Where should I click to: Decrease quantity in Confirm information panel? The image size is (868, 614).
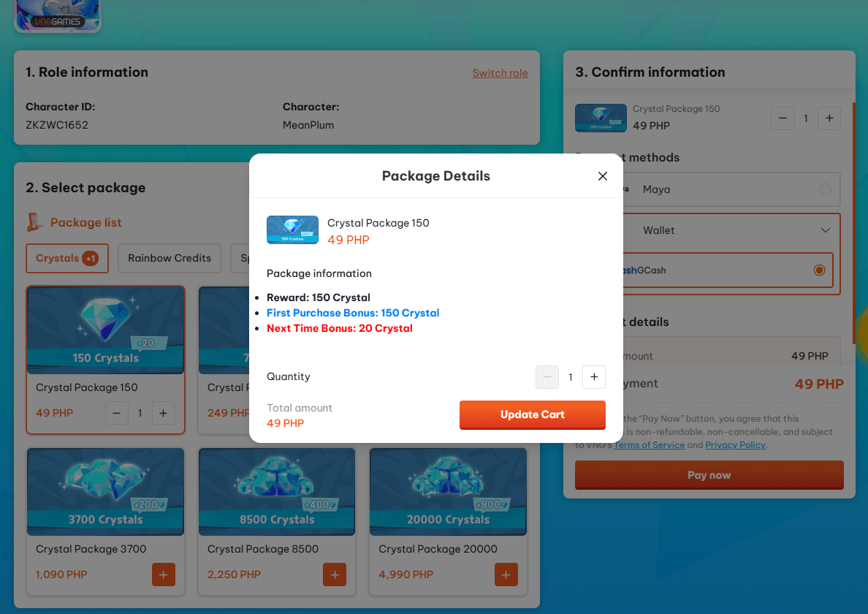pos(783,118)
